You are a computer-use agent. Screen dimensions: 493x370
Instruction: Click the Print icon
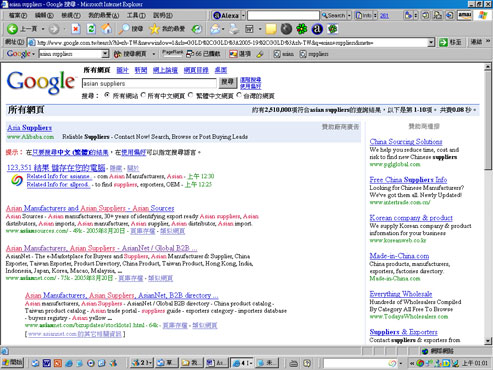pyautogui.click(x=234, y=29)
